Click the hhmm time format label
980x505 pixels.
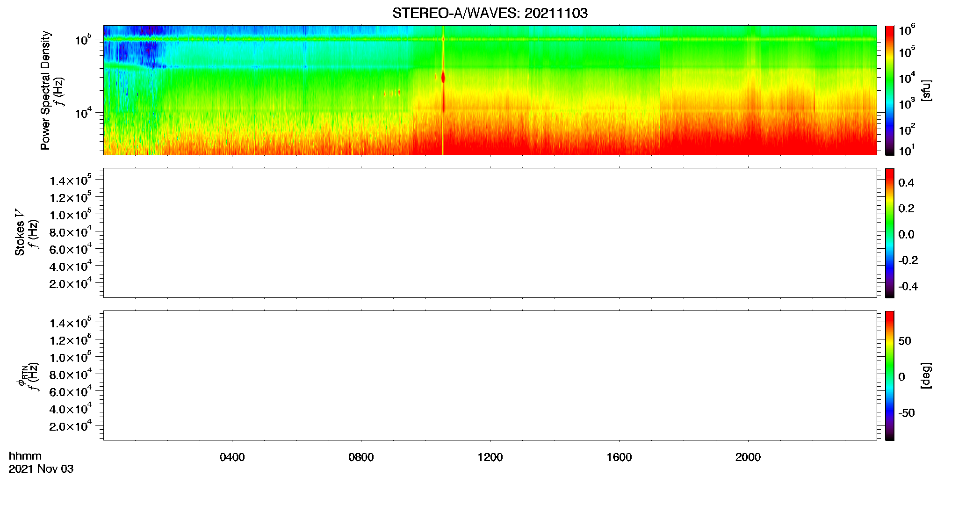(x=25, y=456)
